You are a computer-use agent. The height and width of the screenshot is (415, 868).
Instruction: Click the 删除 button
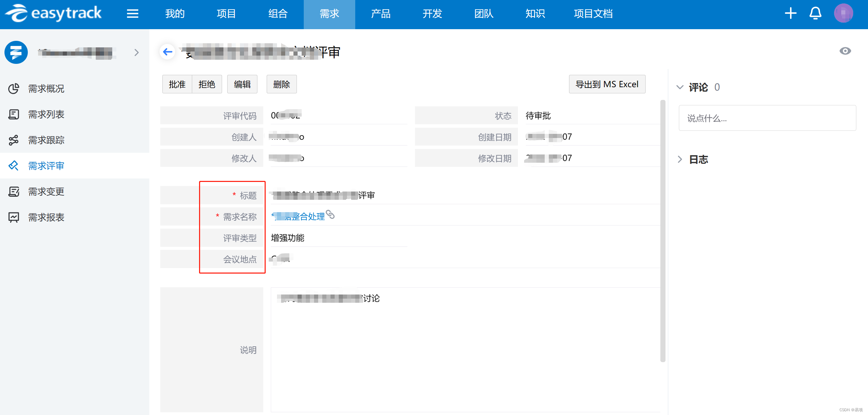tap(282, 84)
